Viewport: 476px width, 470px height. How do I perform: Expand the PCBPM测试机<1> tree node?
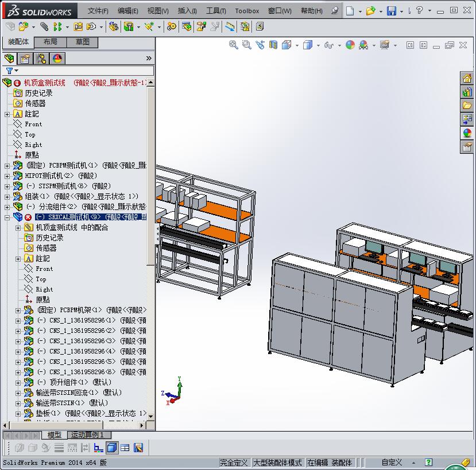(7, 166)
